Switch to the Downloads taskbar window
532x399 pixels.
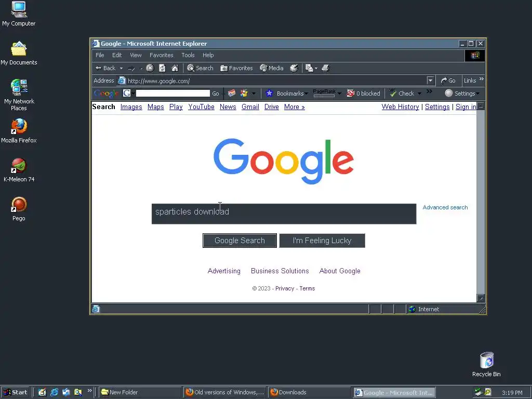(310, 392)
